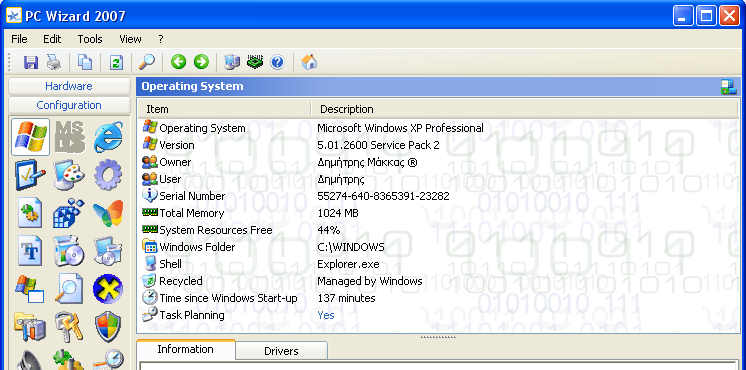Click the Explorer.exe value
Screen dimensions: 746x370
(348, 264)
